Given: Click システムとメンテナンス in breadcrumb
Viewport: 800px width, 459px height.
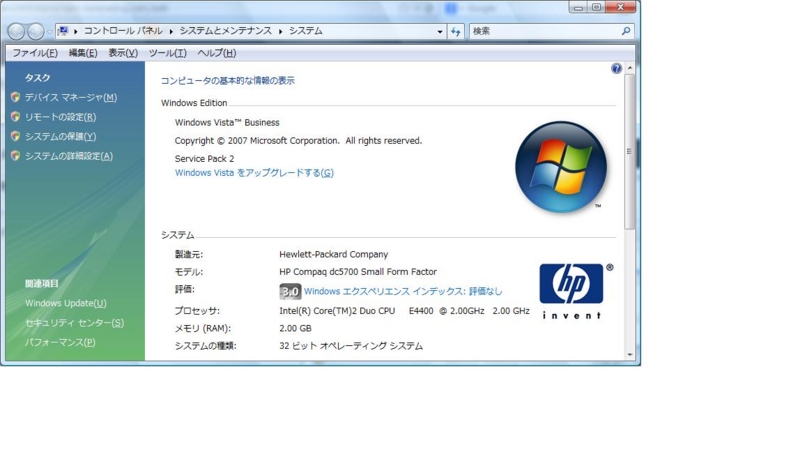Looking at the screenshot, I should pyautogui.click(x=226, y=31).
